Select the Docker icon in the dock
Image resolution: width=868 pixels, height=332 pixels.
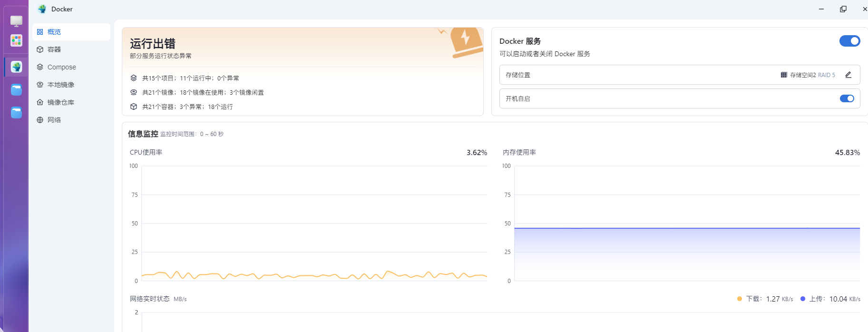click(17, 67)
